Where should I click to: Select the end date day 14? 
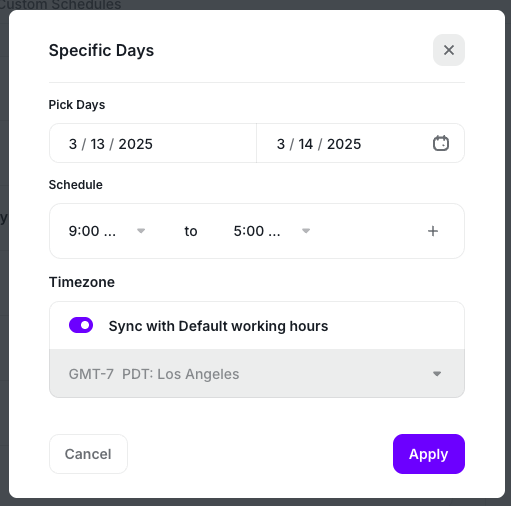(305, 144)
